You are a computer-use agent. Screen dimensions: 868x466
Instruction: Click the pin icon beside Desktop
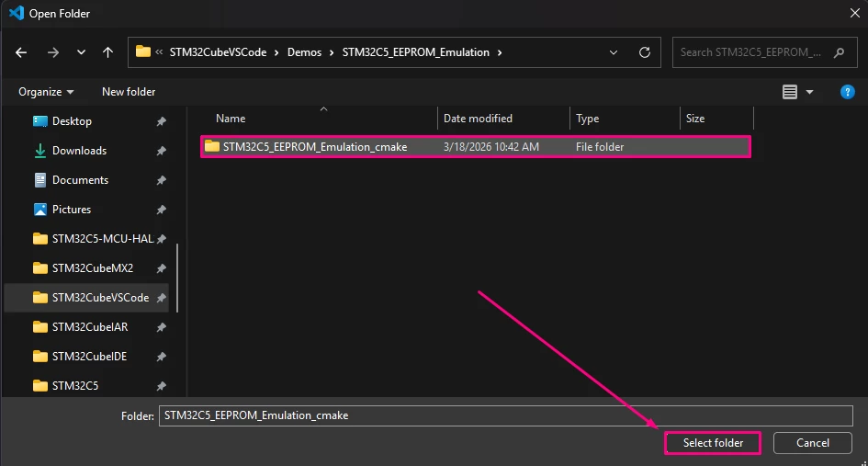pyautogui.click(x=161, y=121)
